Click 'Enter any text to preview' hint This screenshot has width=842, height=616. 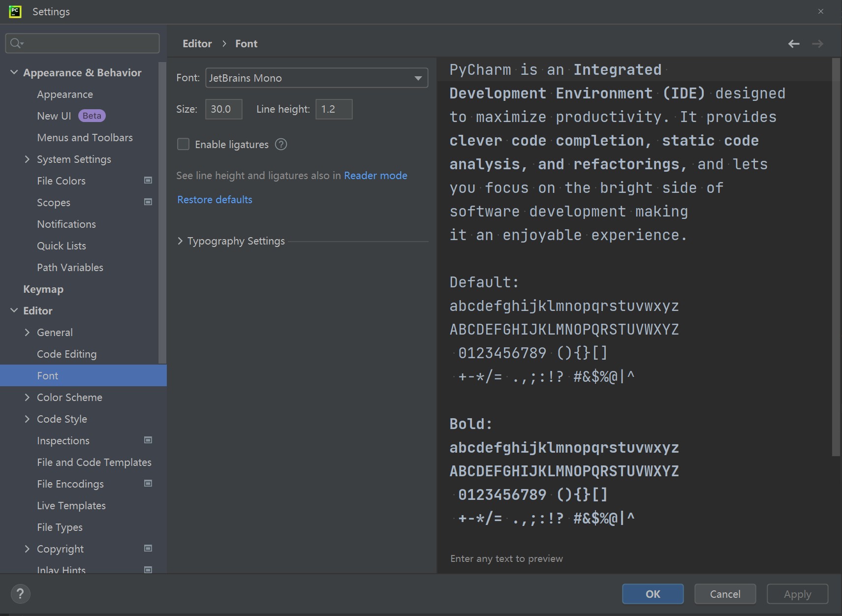[506, 558]
